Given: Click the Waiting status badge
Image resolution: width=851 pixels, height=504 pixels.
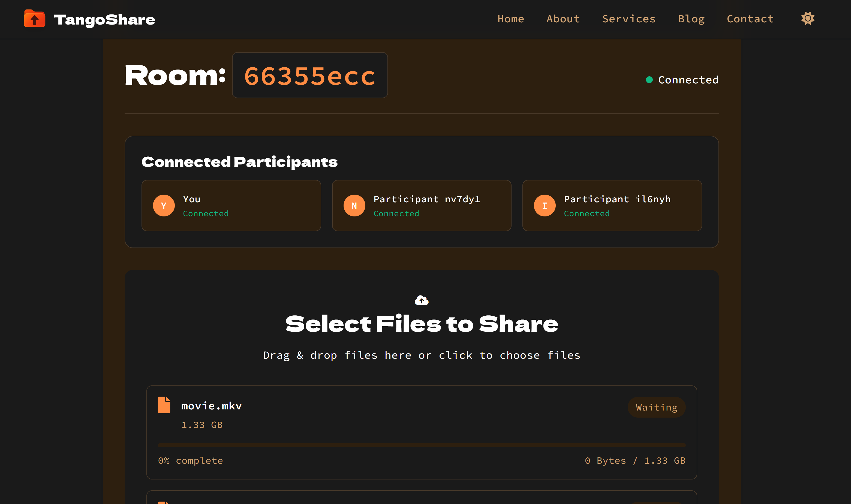Looking at the screenshot, I should click(x=656, y=407).
